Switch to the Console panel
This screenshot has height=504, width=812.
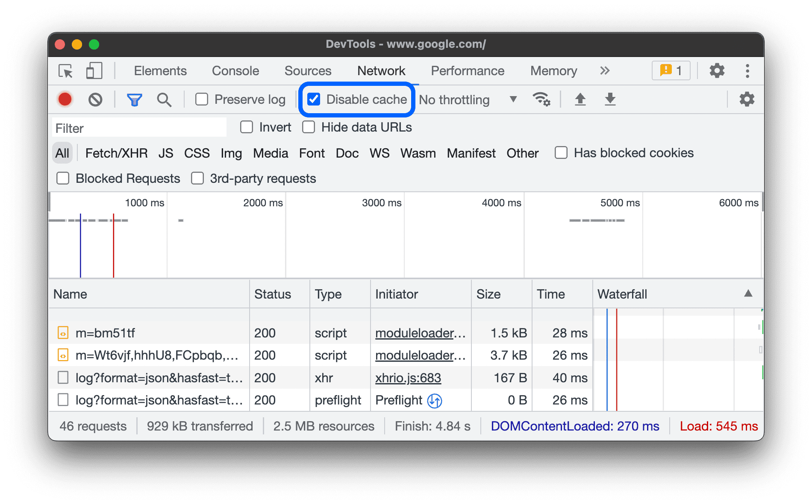[x=235, y=71]
